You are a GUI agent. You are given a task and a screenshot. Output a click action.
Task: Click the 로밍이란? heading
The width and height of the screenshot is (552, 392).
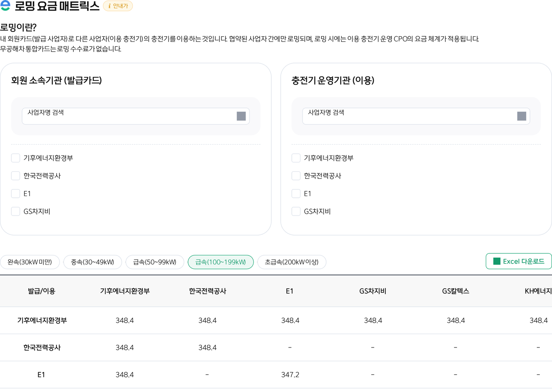(x=18, y=27)
